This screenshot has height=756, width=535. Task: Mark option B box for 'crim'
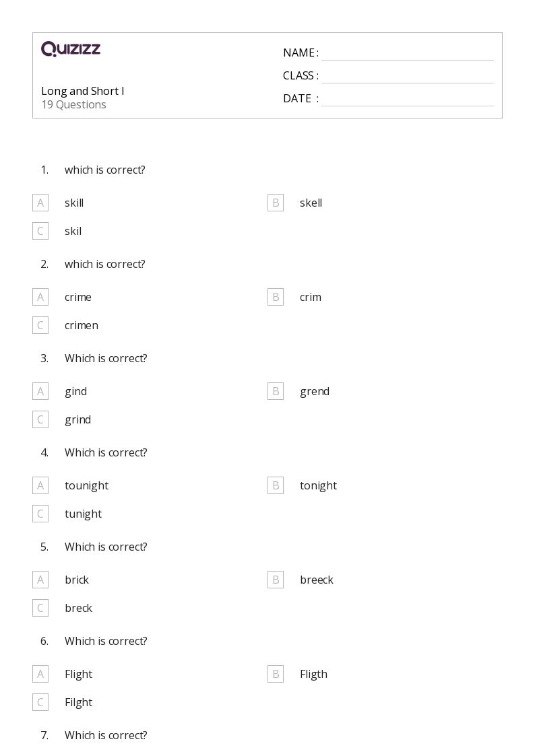pyautogui.click(x=276, y=297)
